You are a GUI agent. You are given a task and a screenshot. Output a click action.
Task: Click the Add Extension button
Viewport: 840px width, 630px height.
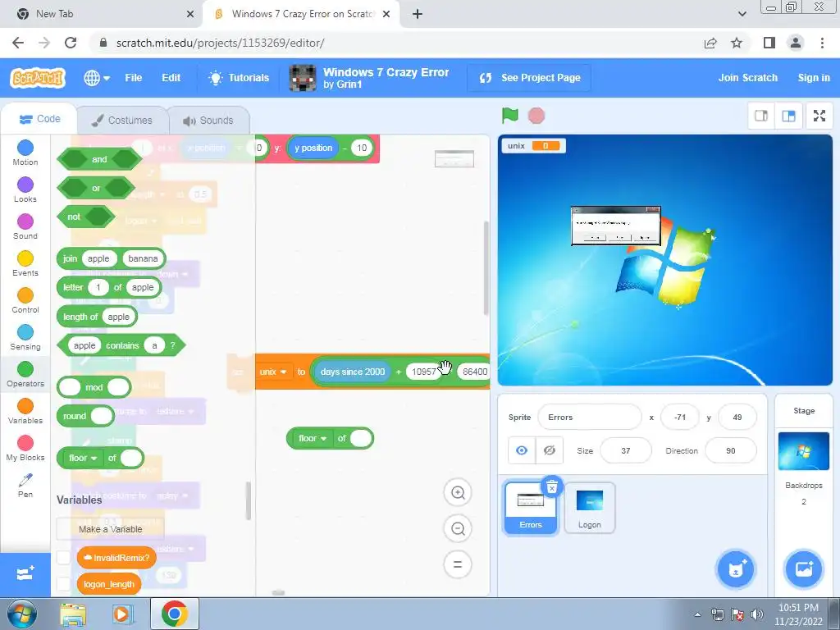click(x=25, y=574)
